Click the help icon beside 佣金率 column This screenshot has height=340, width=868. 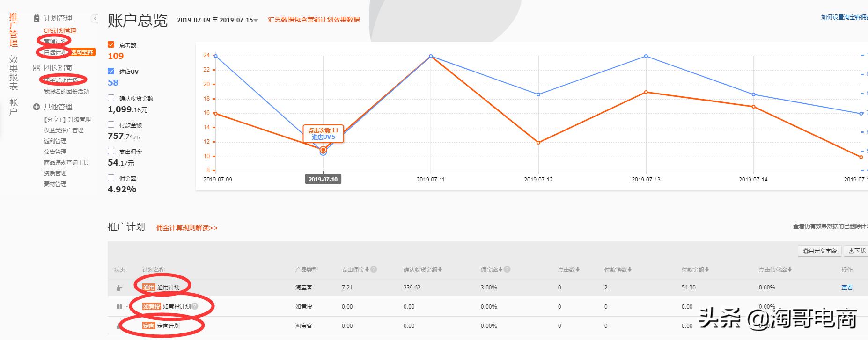(507, 269)
